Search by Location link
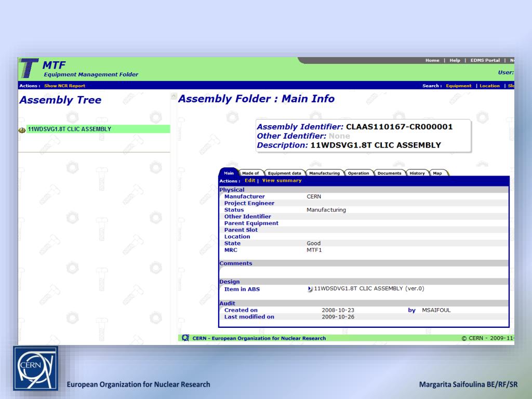 489,86
